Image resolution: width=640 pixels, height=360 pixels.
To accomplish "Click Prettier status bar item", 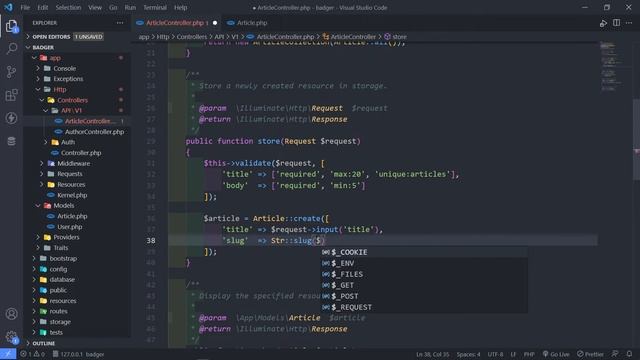I will (x=590, y=354).
